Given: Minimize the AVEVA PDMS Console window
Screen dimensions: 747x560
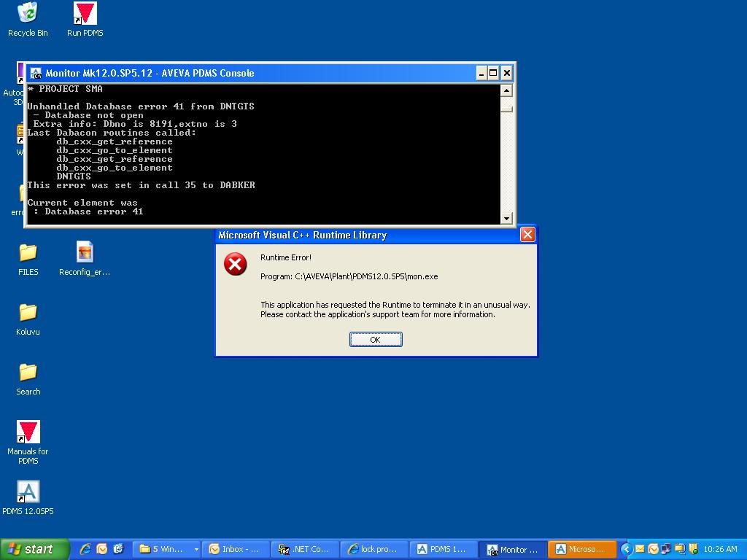Looking at the screenshot, I should [x=481, y=74].
